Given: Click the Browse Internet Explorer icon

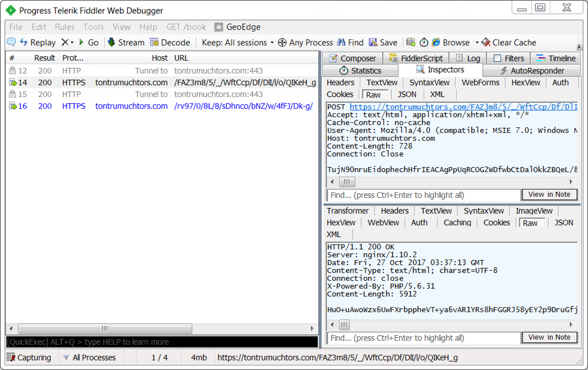Looking at the screenshot, I should click(x=436, y=43).
